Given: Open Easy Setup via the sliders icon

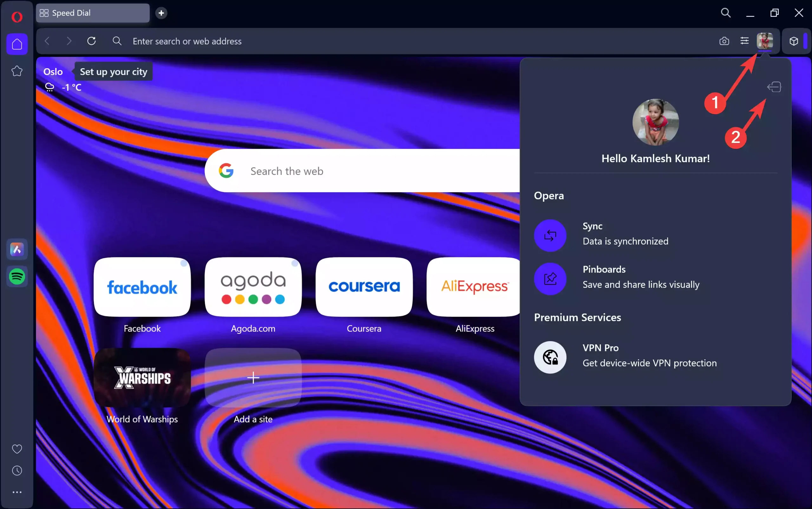Looking at the screenshot, I should [x=745, y=41].
